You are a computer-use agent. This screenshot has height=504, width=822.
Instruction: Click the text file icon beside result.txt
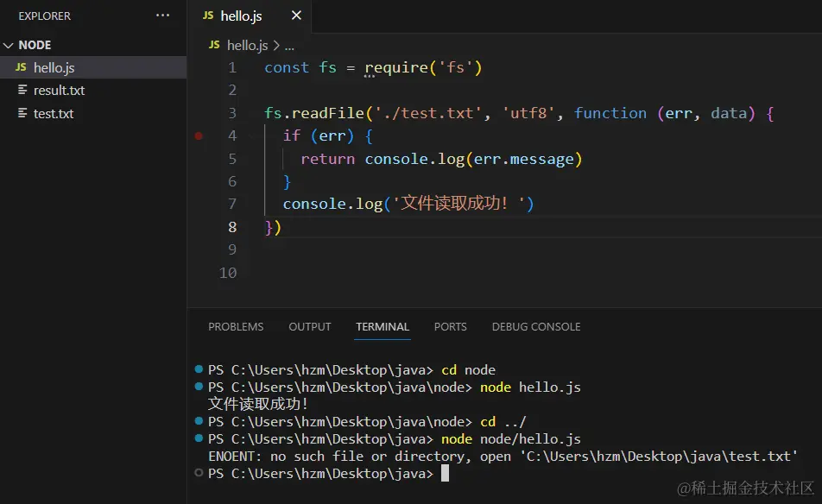tap(22, 90)
